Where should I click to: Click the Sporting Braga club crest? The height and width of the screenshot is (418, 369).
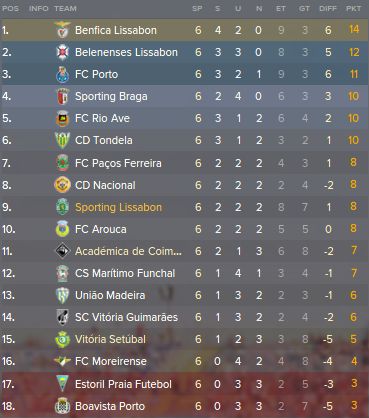pyautogui.click(x=62, y=96)
